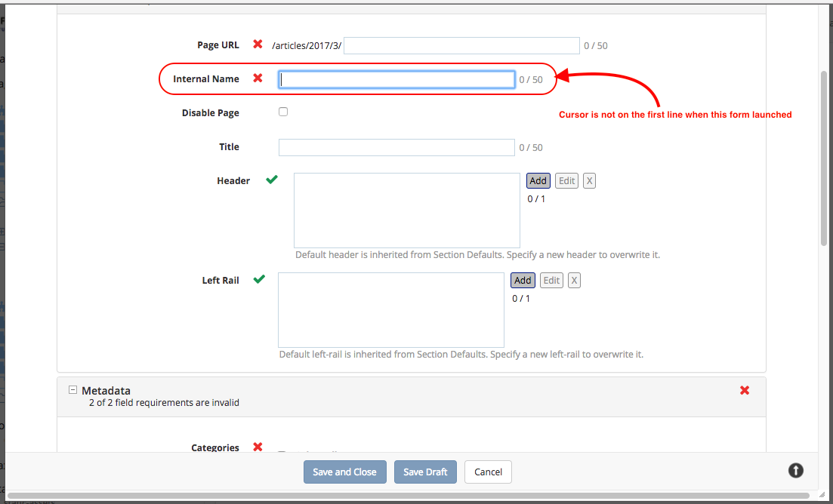Viewport: 833px width, 504px height.
Task: Click the Save Draft button
Action: (425, 472)
